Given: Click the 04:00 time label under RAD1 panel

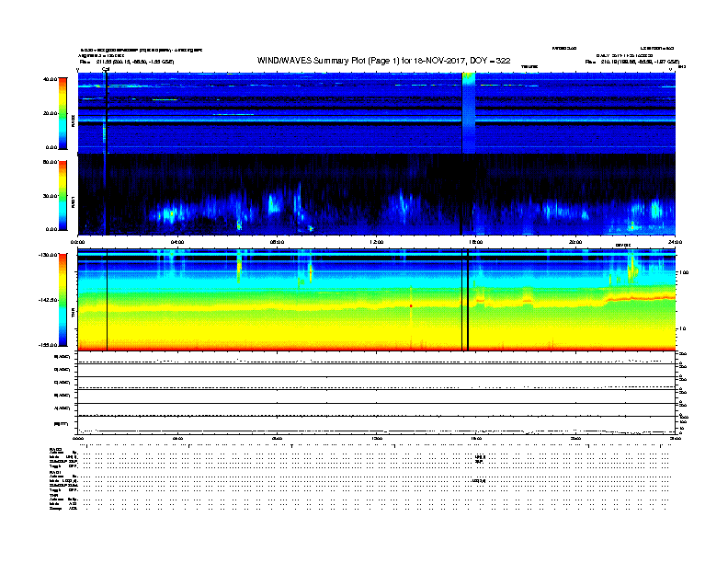Looking at the screenshot, I should 177,242.
